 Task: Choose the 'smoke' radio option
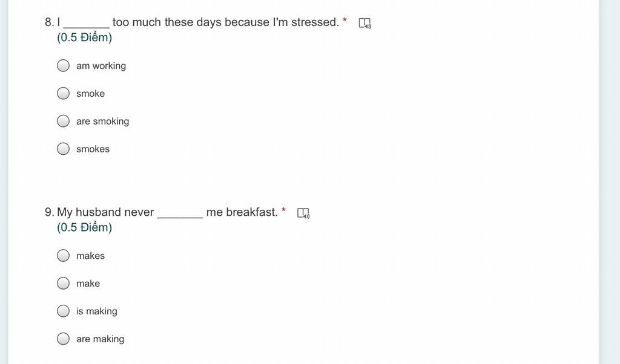pyautogui.click(x=63, y=93)
